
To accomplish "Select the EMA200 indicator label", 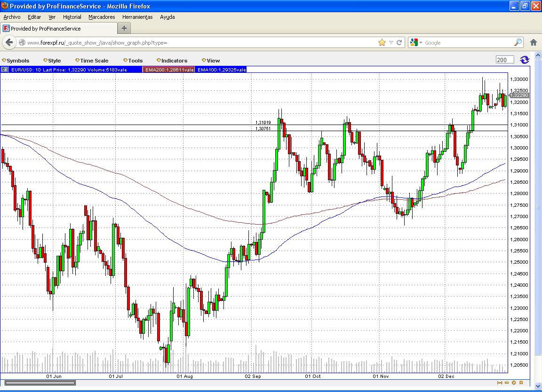I will pyautogui.click(x=169, y=70).
